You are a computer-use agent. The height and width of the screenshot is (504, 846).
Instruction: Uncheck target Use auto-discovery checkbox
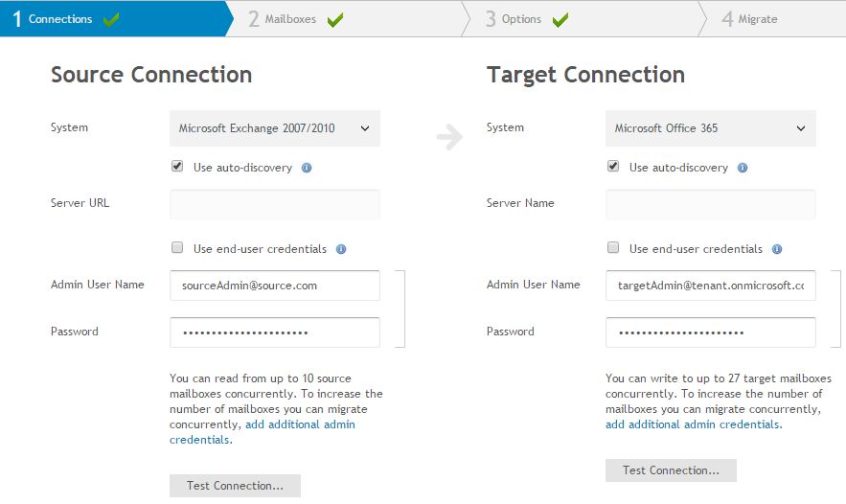613,166
